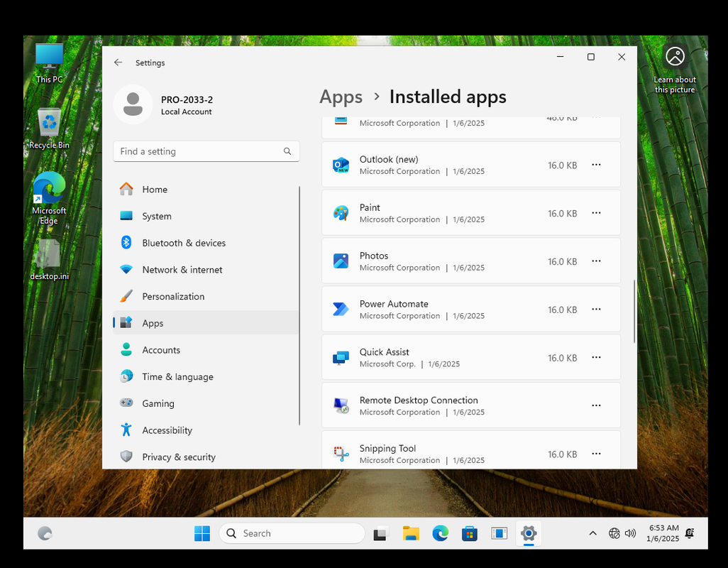Screen dimensions: 728x568
Task: Open the notification bell in taskbar
Action: (x=690, y=534)
